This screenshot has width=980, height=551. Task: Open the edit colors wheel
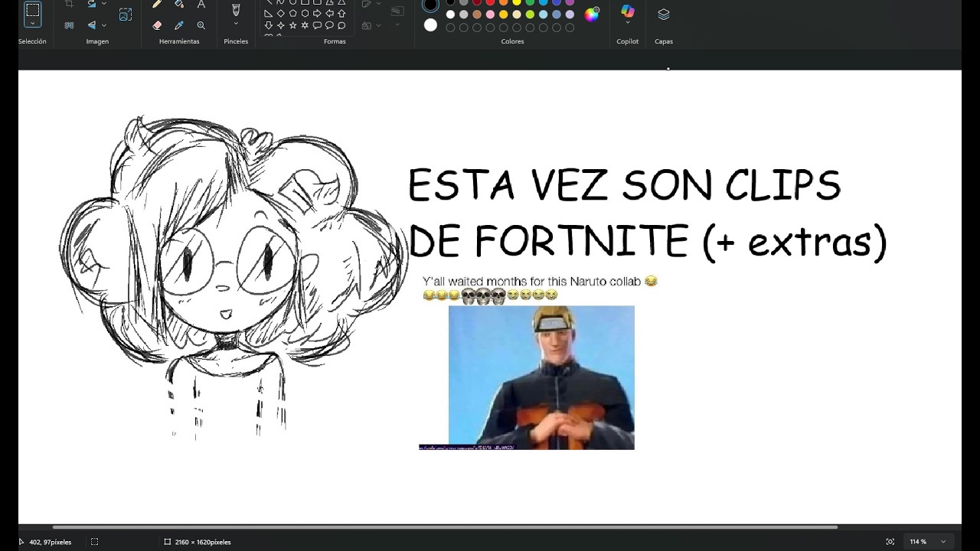[x=592, y=14]
